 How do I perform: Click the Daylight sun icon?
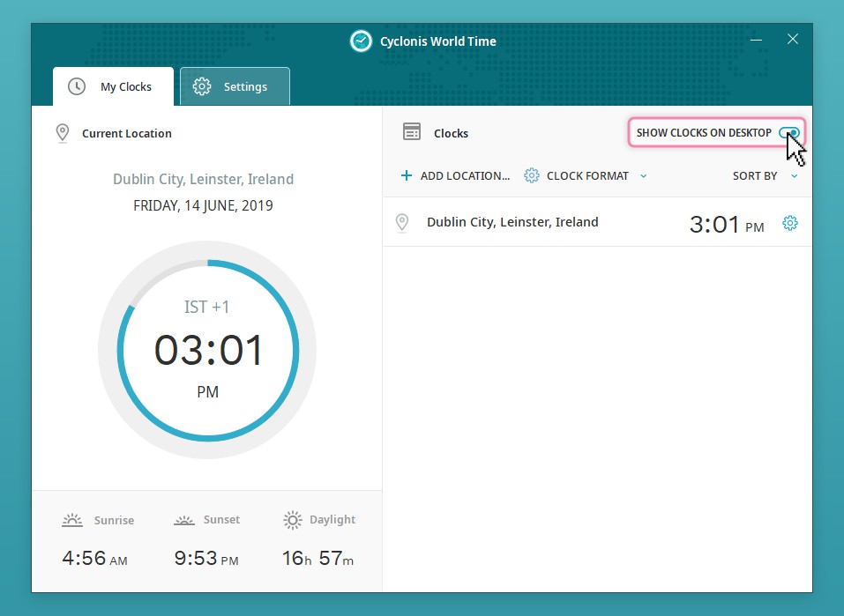pyautogui.click(x=293, y=520)
